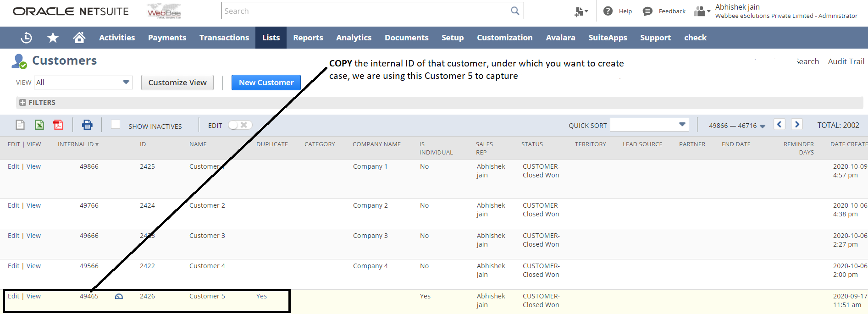Open the Transactions menu
This screenshot has height=314, width=868.
224,38
